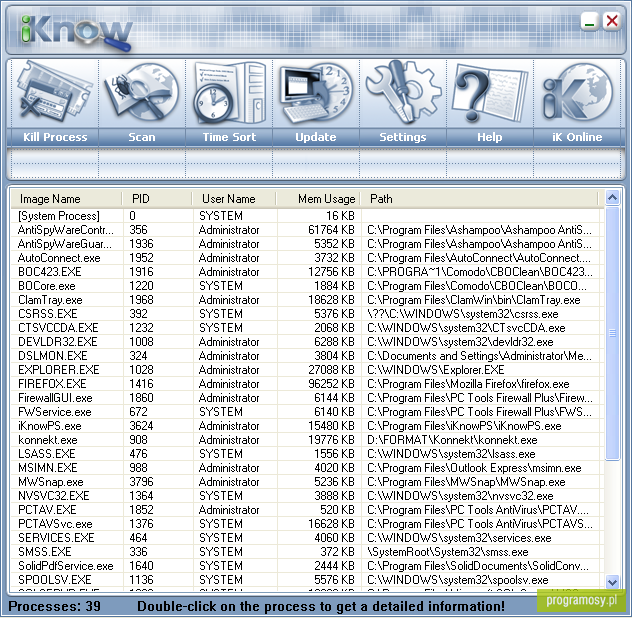
Task: Select the FWService.exe process
Action: 307,412
